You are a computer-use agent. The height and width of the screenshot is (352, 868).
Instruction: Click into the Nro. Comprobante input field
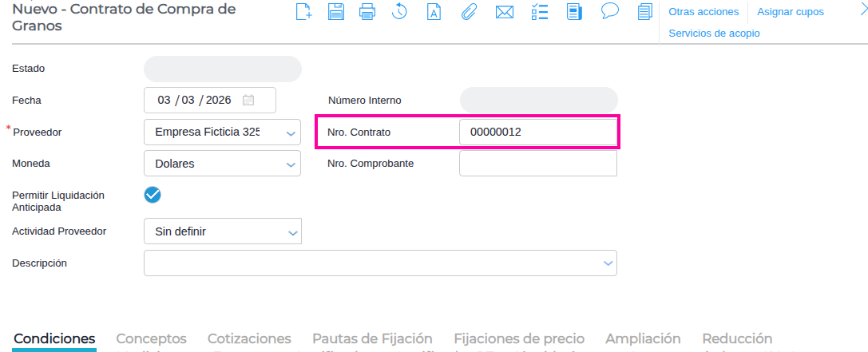[537, 164]
